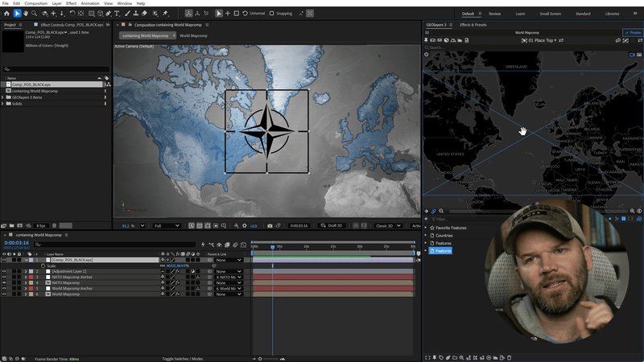
Task: Click the 0:00:03:16 timecode in timeline
Action: 16,243
